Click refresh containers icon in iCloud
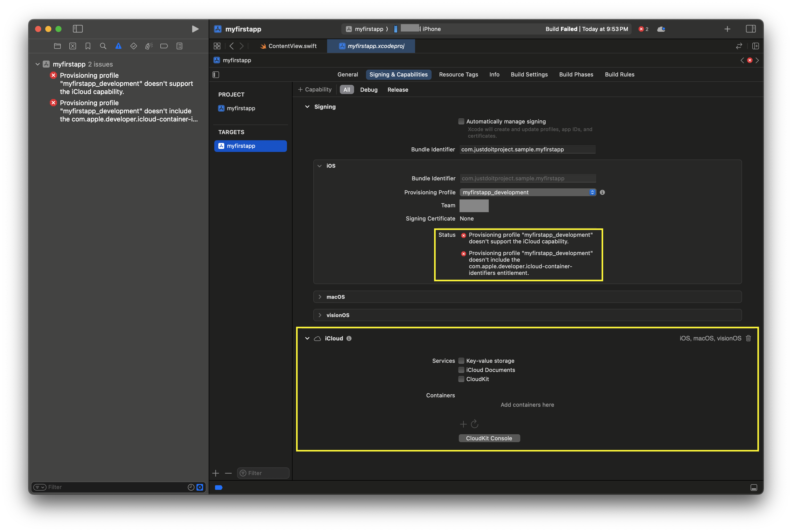This screenshot has height=532, width=792. pos(474,424)
